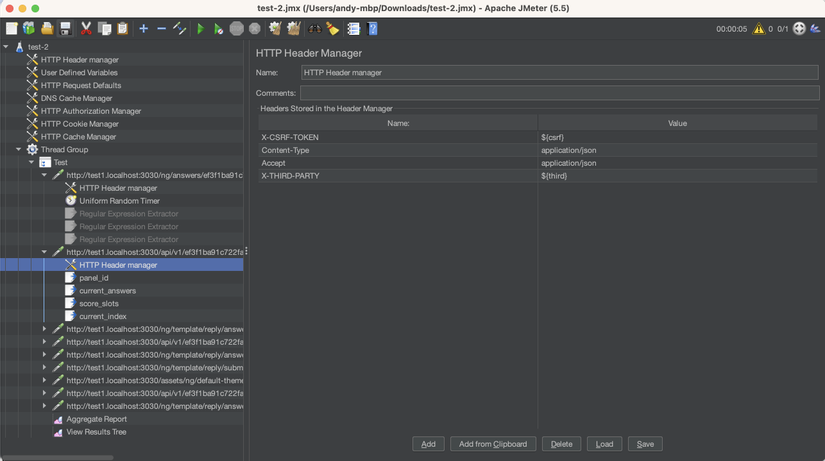Open the Function Helper dialog icon
Image resolution: width=825 pixels, height=461 pixels.
pos(354,28)
